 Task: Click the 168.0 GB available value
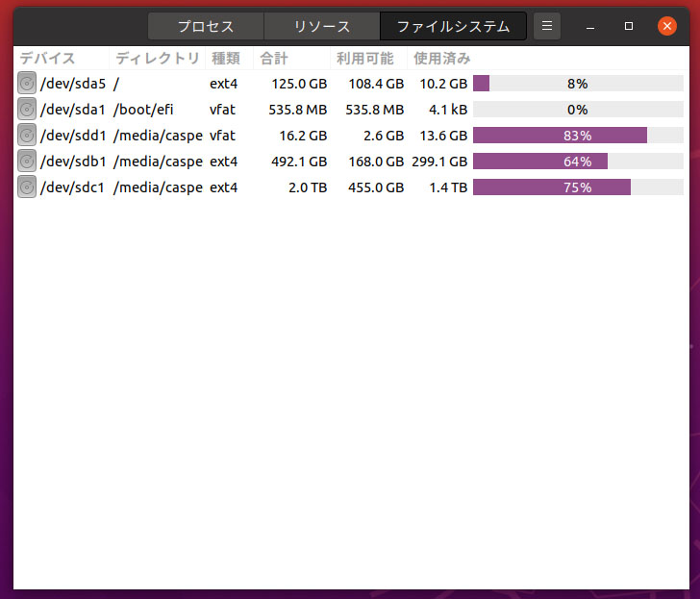[376, 162]
